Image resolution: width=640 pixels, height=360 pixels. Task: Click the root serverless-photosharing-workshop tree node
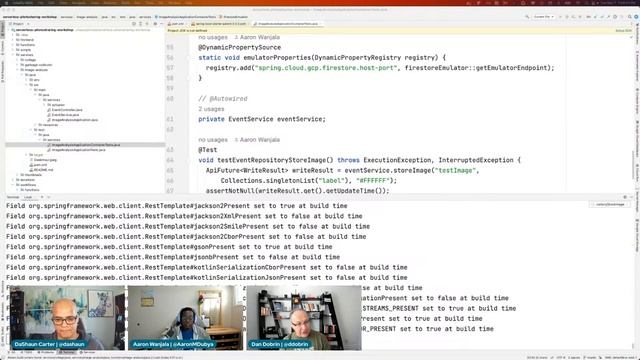[44, 30]
